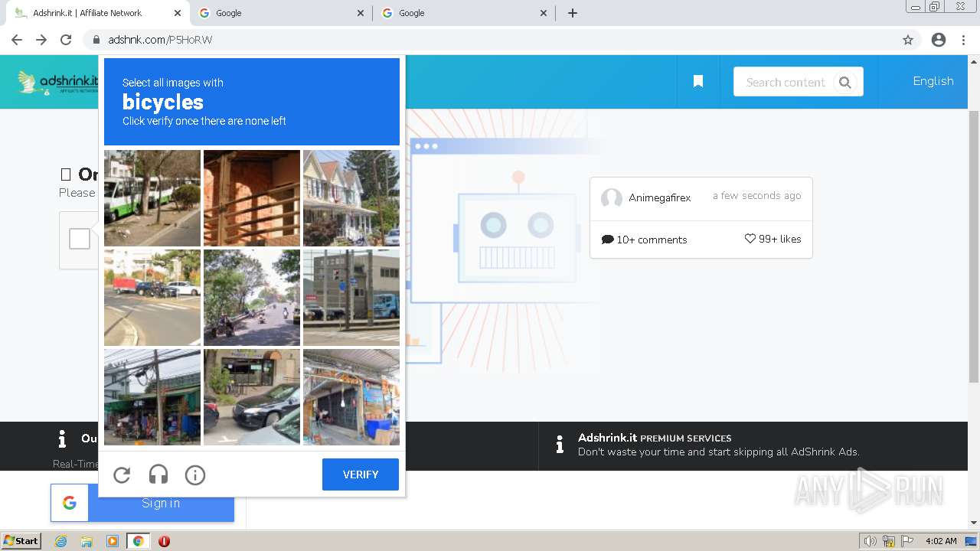Bookmark this page with star icon
980x551 pixels.
point(908,40)
